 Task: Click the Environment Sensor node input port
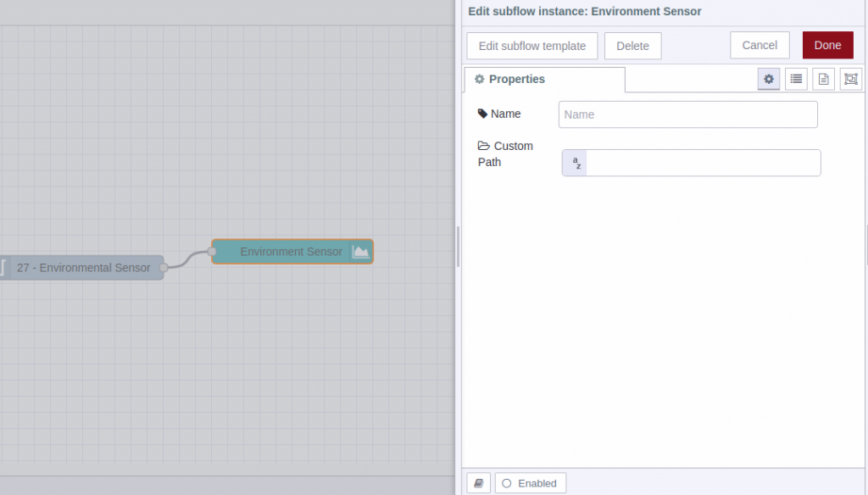coord(211,252)
